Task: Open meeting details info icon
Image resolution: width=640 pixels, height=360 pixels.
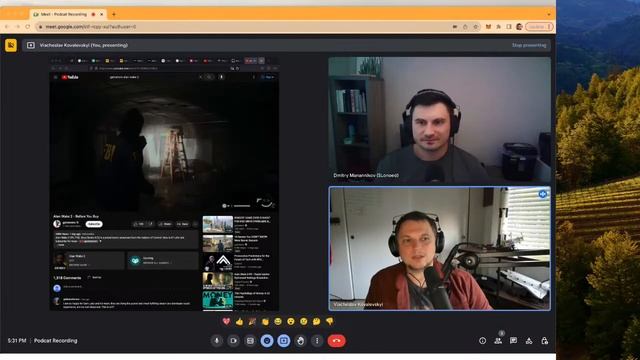Action: coord(482,340)
